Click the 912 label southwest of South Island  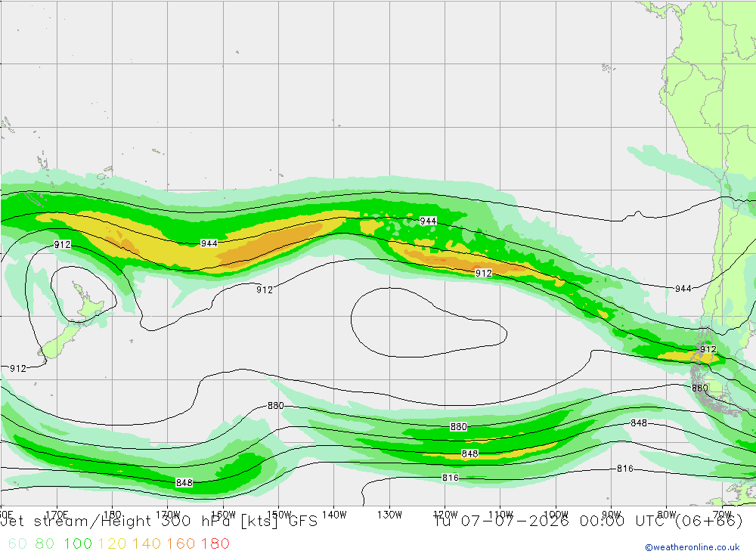click(18, 368)
